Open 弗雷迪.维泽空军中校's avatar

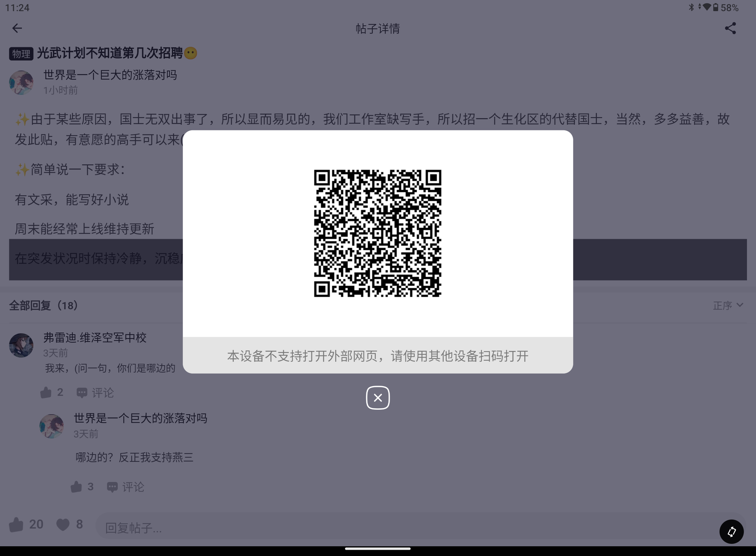click(x=21, y=345)
